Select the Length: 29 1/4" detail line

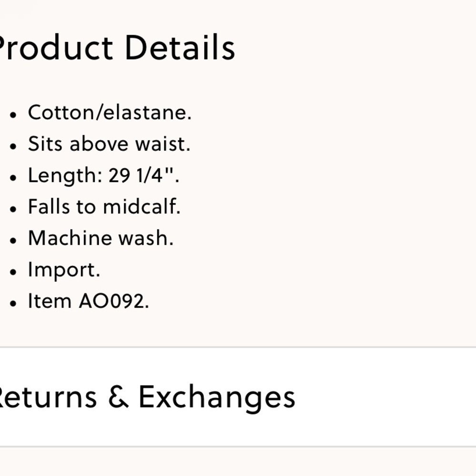pos(103,176)
